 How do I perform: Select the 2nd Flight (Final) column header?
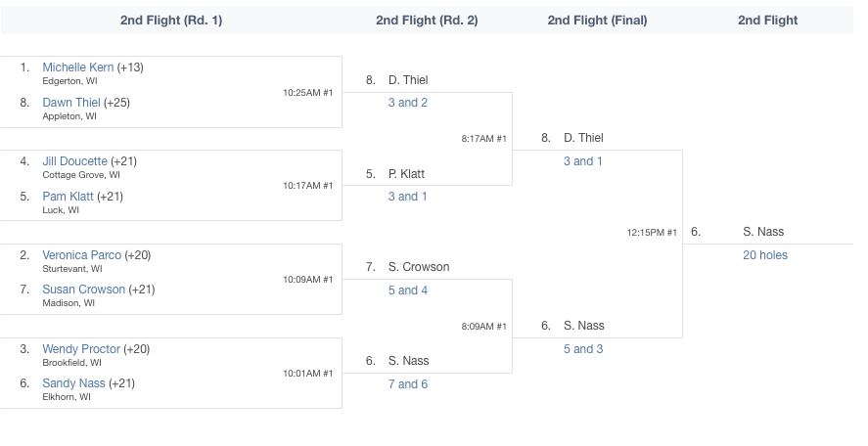[x=597, y=21]
